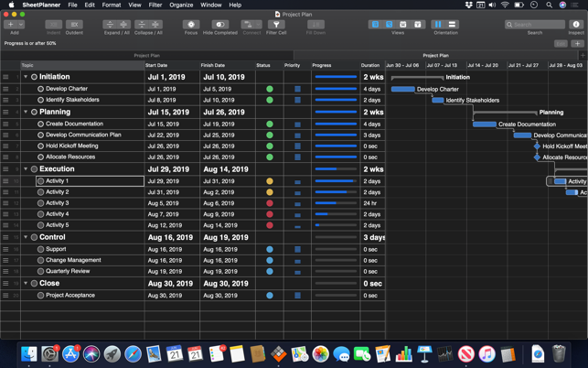
Task: Click the Outdent toolbar icon
Action: point(74,25)
